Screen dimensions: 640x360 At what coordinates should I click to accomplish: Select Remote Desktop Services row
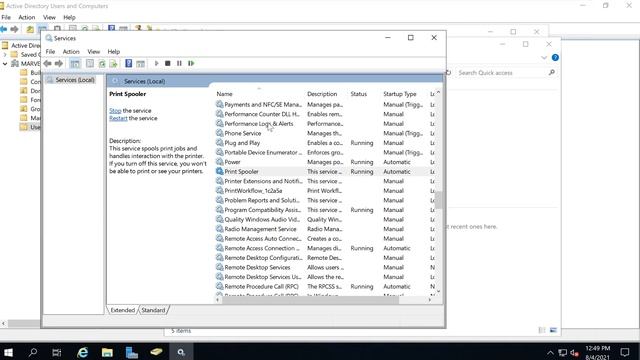[x=325, y=267]
